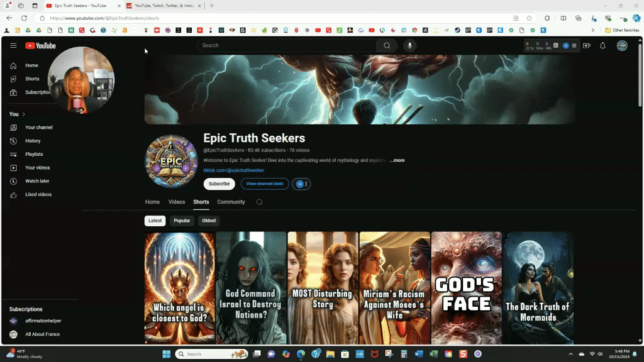Switch to YouTube, Twitch, Twitter browser tab
644x362 pixels.
(164, 6)
